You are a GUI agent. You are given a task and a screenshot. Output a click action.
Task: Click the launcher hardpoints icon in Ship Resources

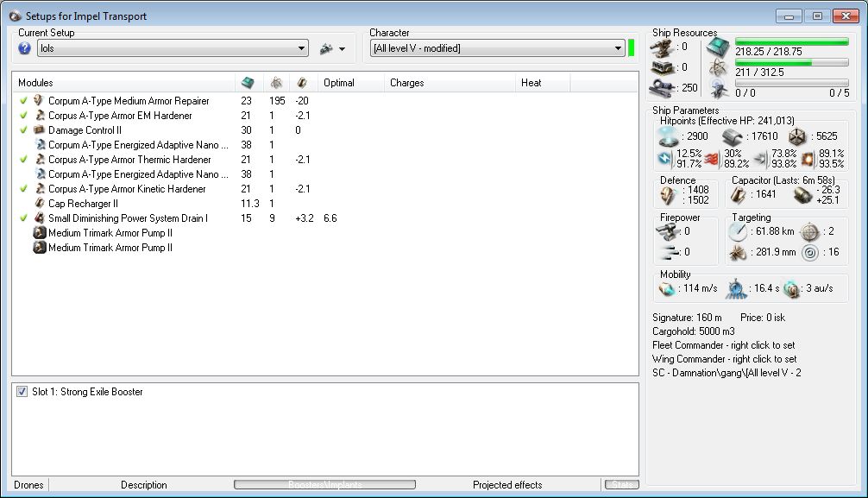click(x=663, y=67)
